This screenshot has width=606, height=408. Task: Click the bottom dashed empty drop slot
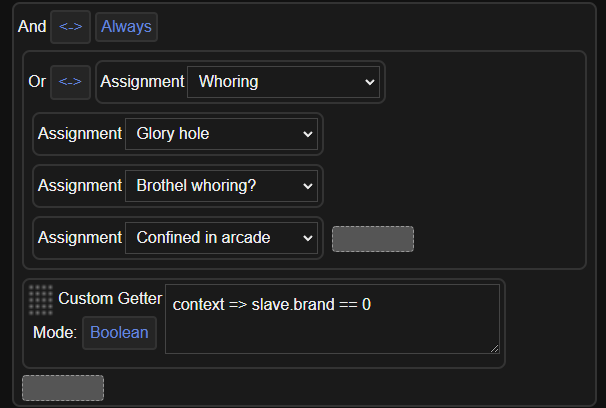click(62, 388)
